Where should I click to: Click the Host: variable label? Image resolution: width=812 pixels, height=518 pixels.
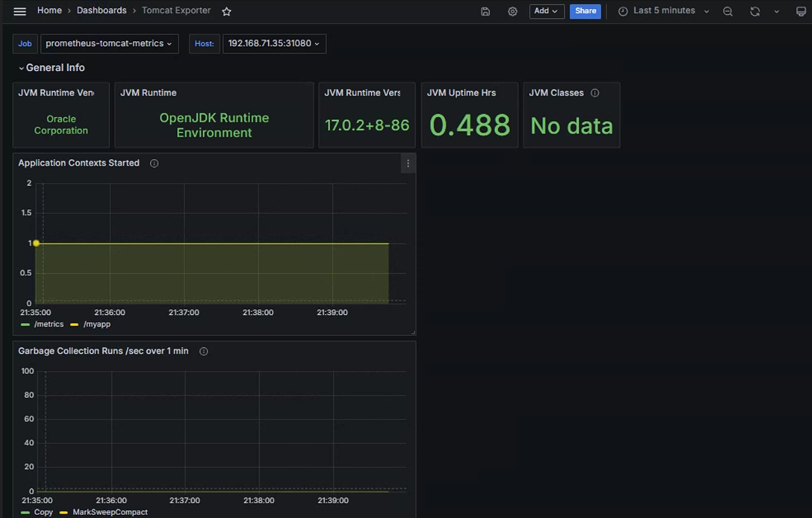pyautogui.click(x=204, y=44)
